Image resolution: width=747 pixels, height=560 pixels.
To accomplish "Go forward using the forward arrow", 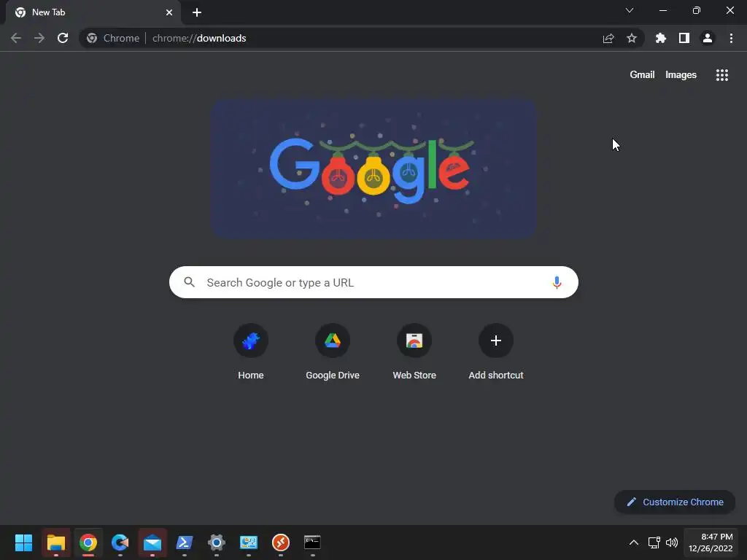I will (x=39, y=38).
